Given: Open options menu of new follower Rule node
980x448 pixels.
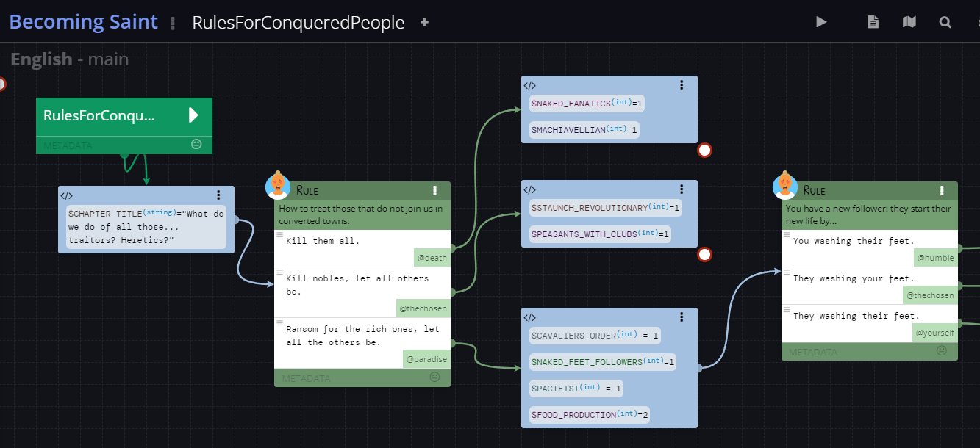Looking at the screenshot, I should (943, 191).
